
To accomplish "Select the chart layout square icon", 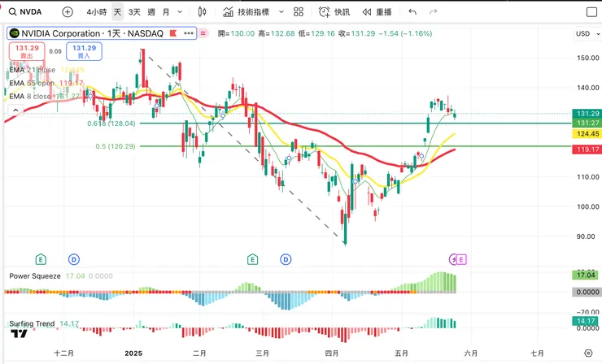I will (x=591, y=12).
